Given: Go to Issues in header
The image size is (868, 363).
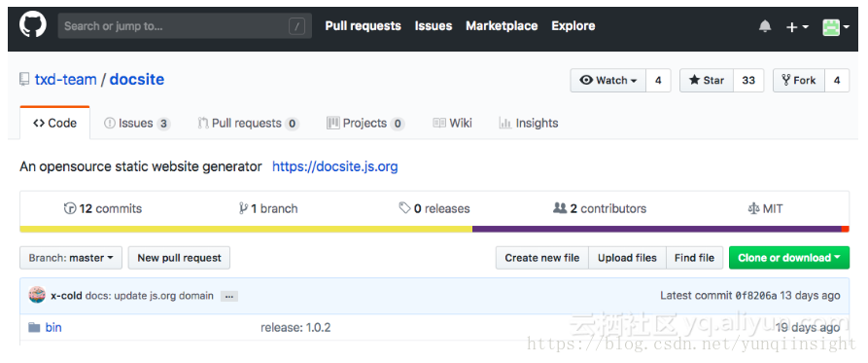Looking at the screenshot, I should [x=434, y=26].
